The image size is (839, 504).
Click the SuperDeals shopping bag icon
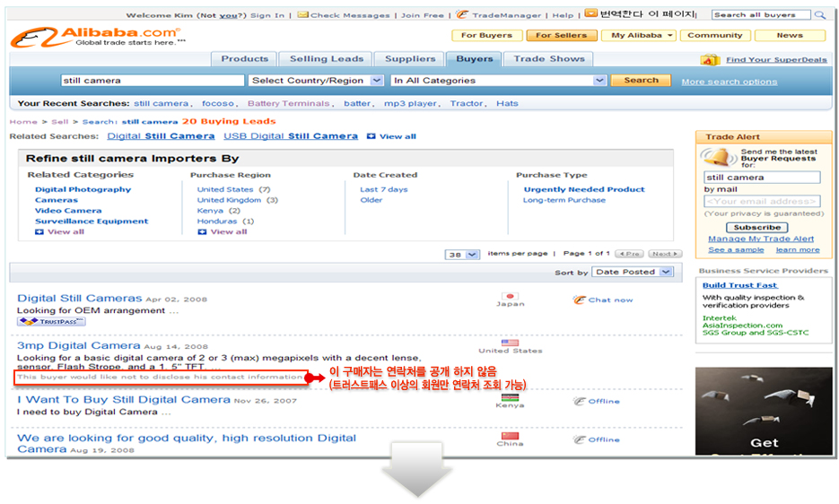coord(710,59)
